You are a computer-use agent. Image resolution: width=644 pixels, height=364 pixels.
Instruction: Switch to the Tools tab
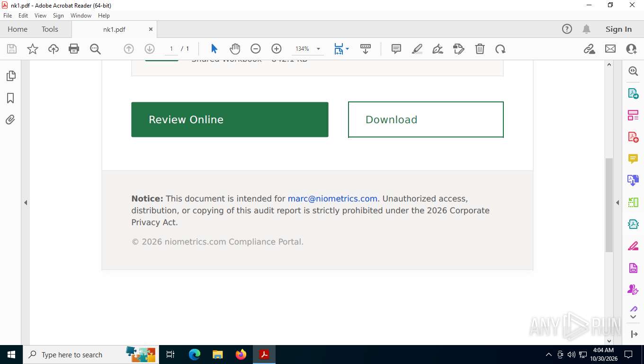pos(50,29)
